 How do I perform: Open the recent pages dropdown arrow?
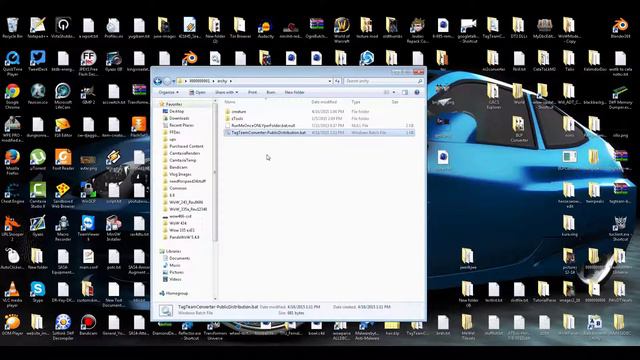point(174,81)
